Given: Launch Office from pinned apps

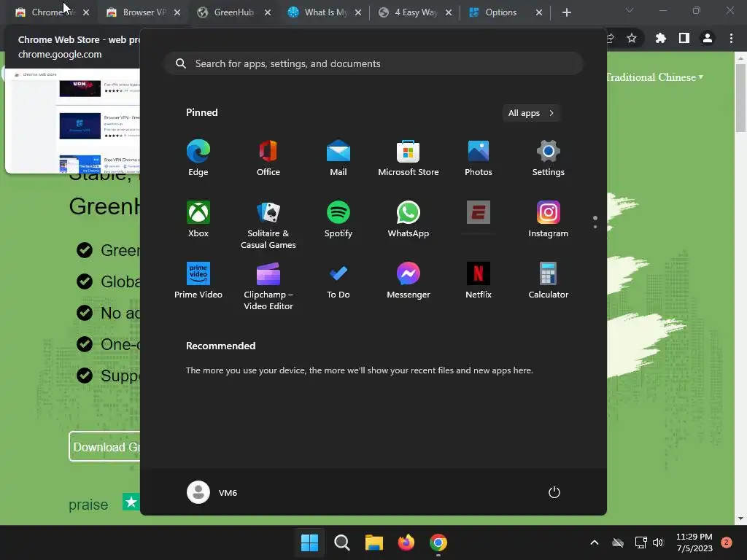Looking at the screenshot, I should click(x=268, y=158).
